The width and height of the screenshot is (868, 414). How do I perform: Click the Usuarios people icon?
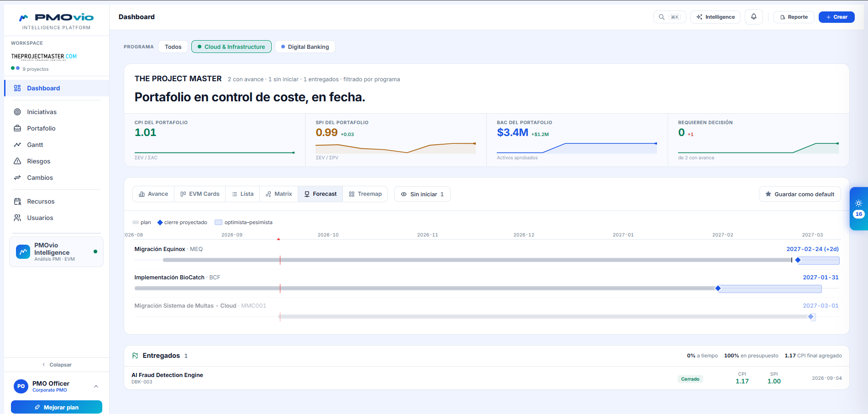point(17,218)
